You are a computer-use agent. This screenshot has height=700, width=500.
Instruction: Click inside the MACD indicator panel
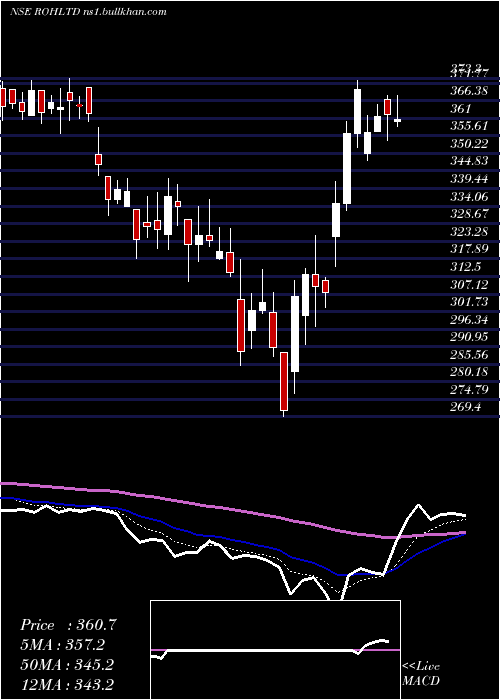(275, 650)
